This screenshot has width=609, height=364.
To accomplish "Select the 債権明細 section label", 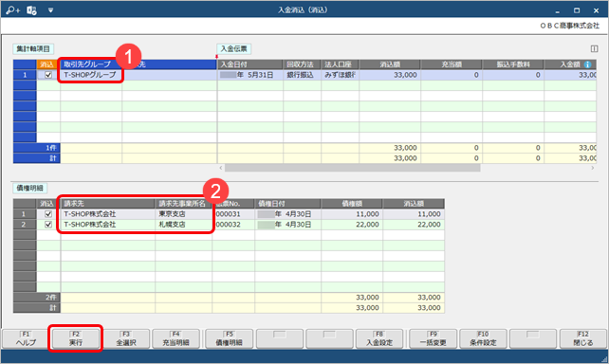I will click(30, 189).
